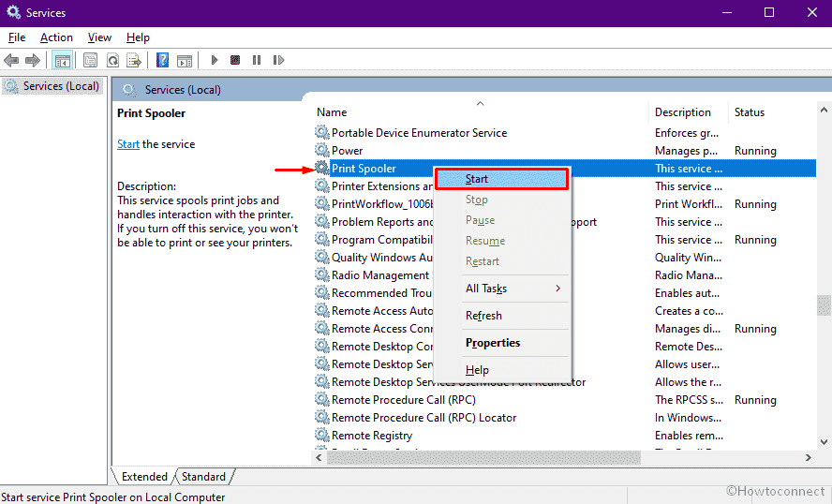This screenshot has width=832, height=504.
Task: Click gear icon of Program Compatibility row
Action: (321, 239)
